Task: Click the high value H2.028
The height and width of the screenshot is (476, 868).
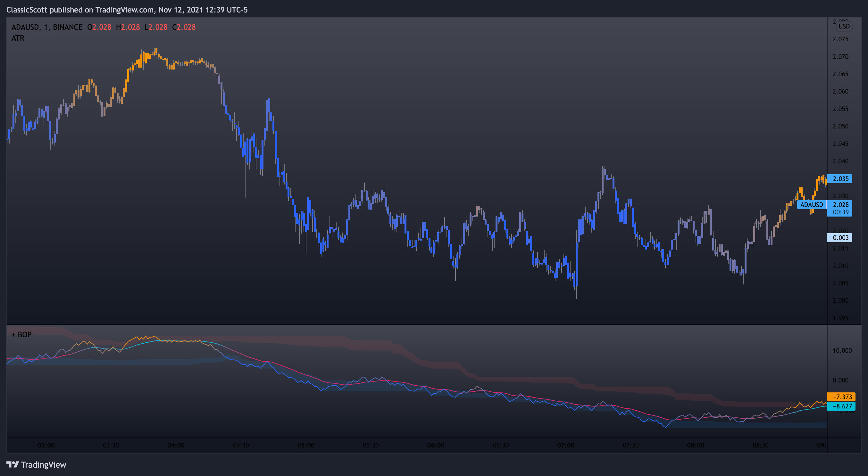Action: click(128, 27)
